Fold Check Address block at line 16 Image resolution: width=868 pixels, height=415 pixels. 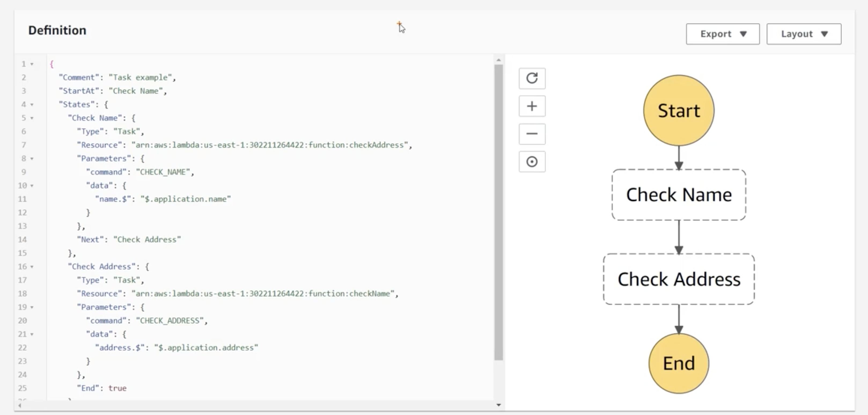pos(32,266)
